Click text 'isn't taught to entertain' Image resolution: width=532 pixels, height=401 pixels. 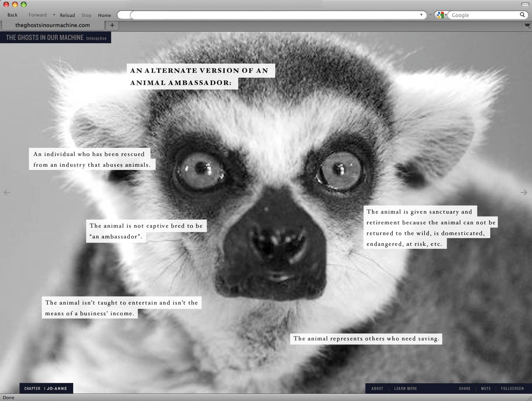coord(122,308)
